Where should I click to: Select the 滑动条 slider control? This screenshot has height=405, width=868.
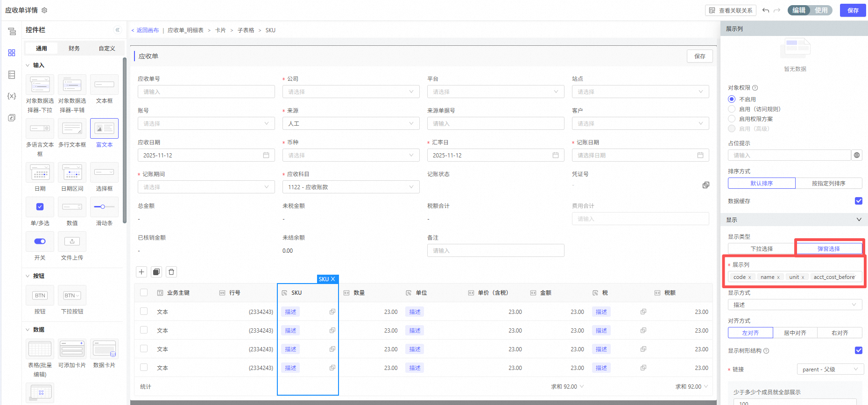click(104, 207)
